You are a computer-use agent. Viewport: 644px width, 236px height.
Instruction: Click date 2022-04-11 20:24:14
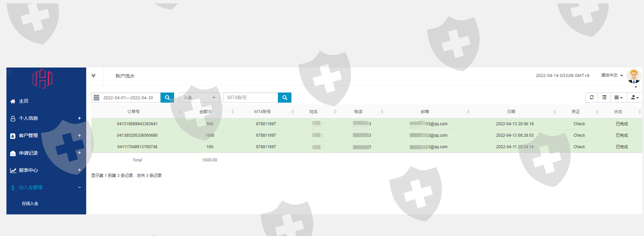pos(515,147)
